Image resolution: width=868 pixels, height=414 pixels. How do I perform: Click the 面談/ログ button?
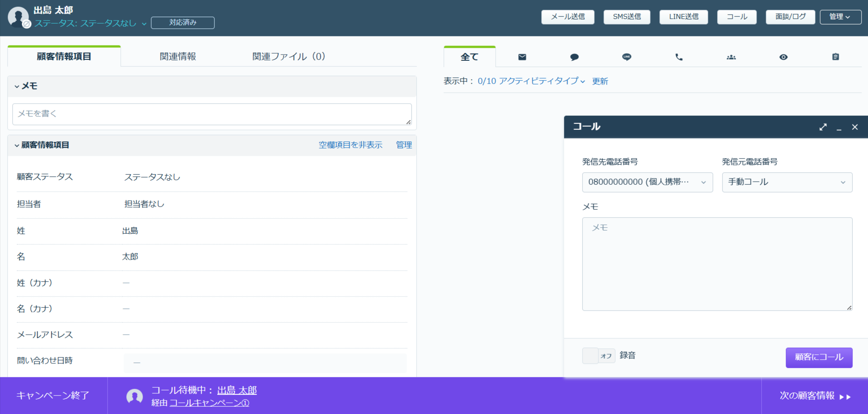point(790,17)
